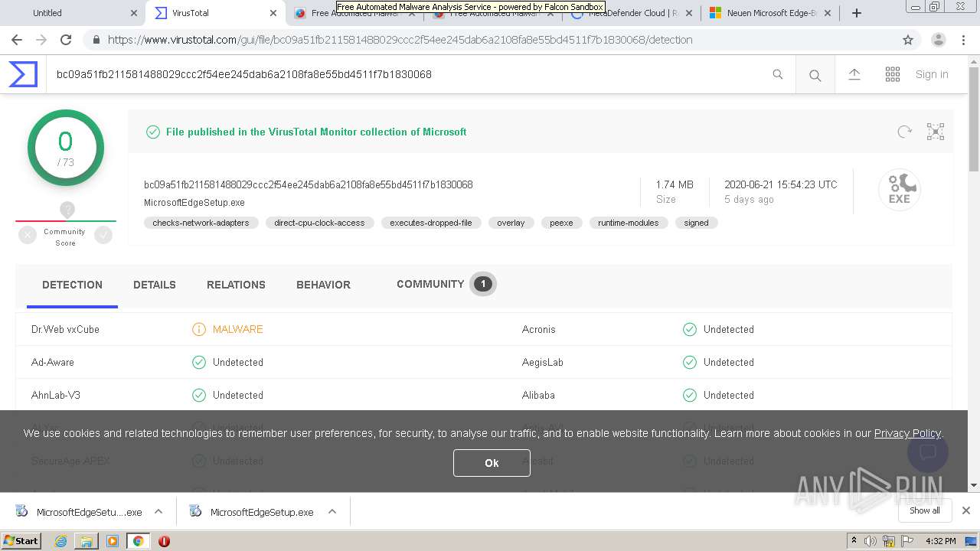This screenshot has height=551, width=980.
Task: Click the volume icon in system tray
Action: pyautogui.click(x=871, y=541)
